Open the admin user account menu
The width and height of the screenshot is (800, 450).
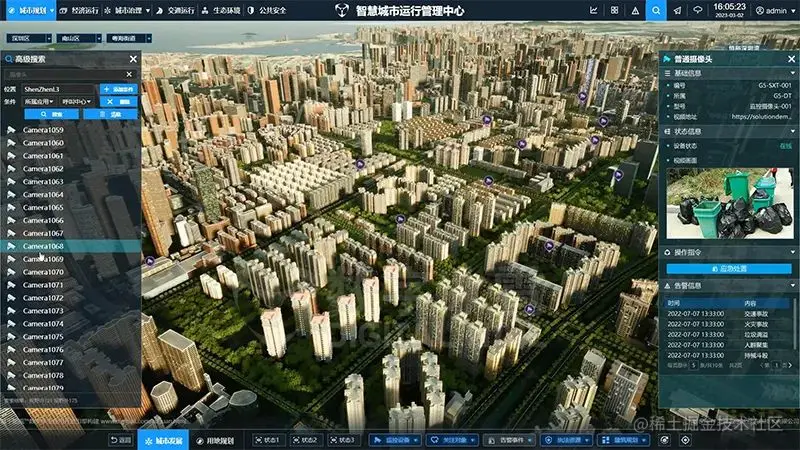(x=775, y=10)
